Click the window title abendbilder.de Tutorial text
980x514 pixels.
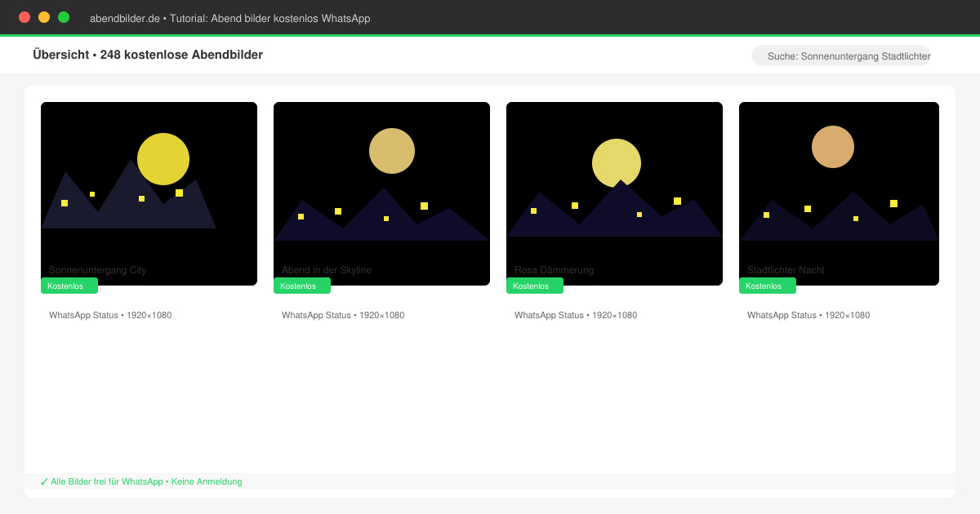point(229,18)
